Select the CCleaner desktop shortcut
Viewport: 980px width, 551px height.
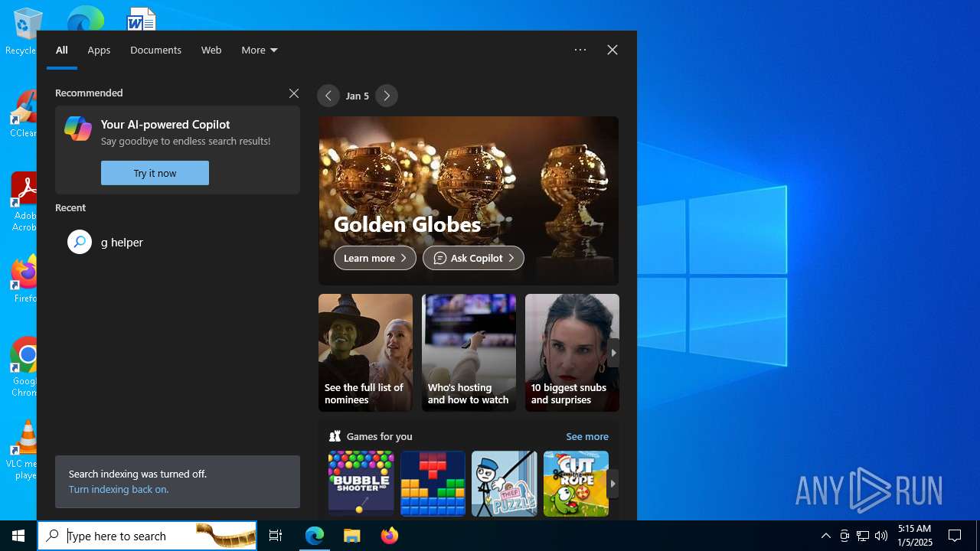(x=23, y=115)
